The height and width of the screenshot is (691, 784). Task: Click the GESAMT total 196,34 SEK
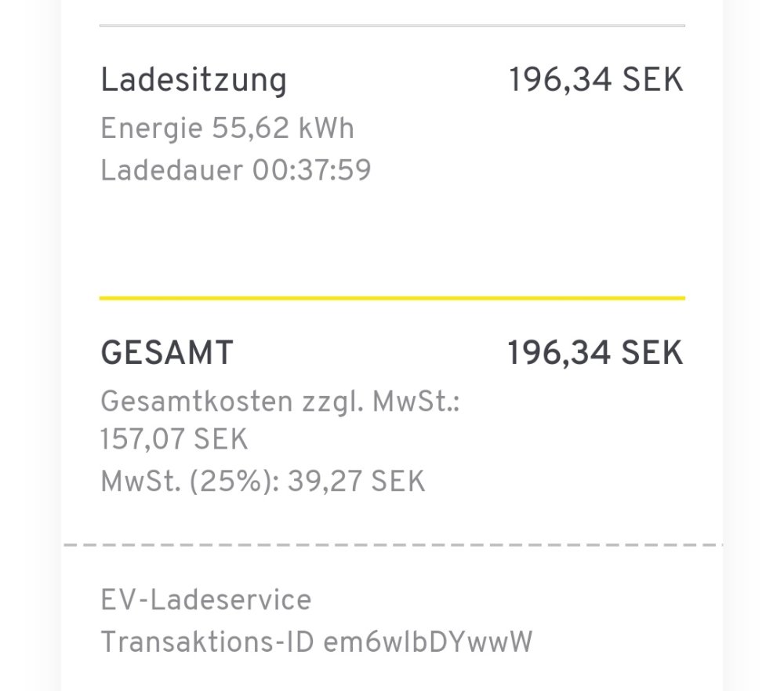click(x=595, y=353)
